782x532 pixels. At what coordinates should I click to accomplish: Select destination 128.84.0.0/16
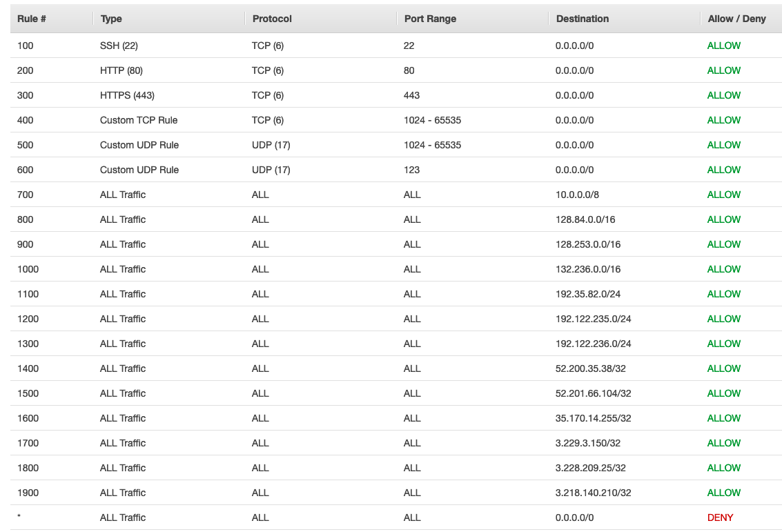click(x=585, y=219)
